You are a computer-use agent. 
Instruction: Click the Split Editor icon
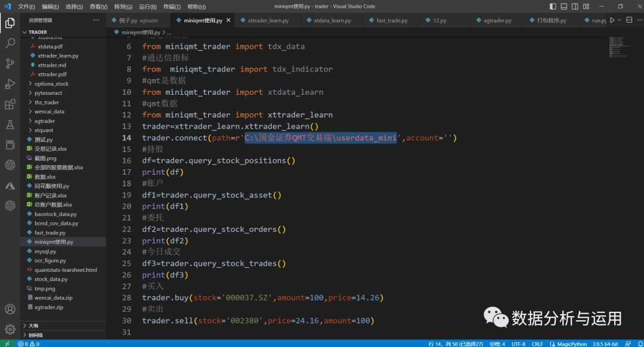click(x=629, y=20)
